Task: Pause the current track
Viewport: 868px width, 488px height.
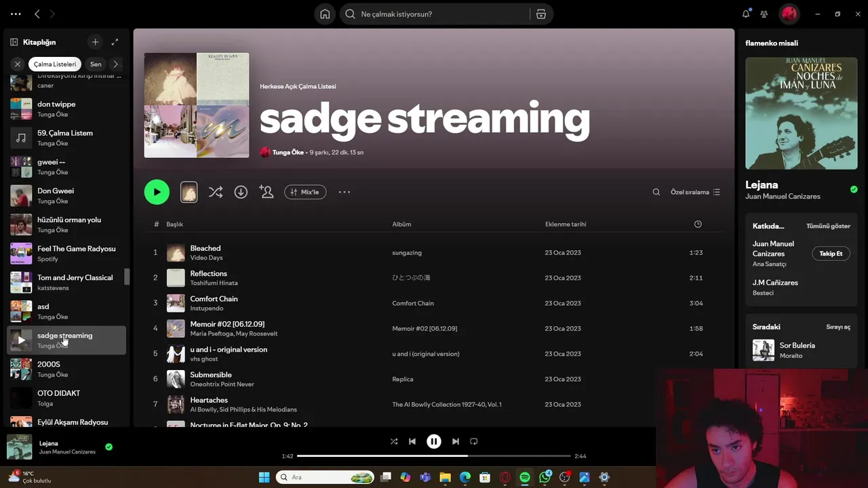Action: click(434, 441)
